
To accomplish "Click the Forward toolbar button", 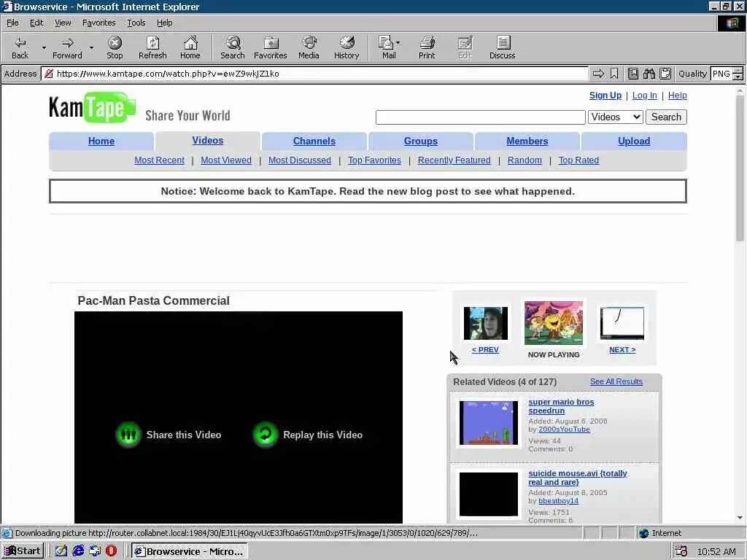I will (x=67, y=47).
